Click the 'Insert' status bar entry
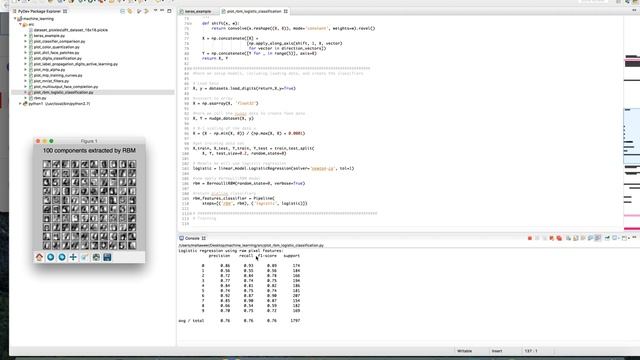 [497, 351]
